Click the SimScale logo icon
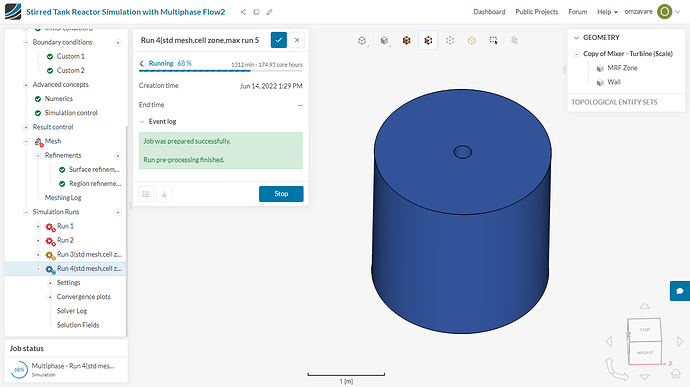The height and width of the screenshot is (387, 690). point(13,12)
